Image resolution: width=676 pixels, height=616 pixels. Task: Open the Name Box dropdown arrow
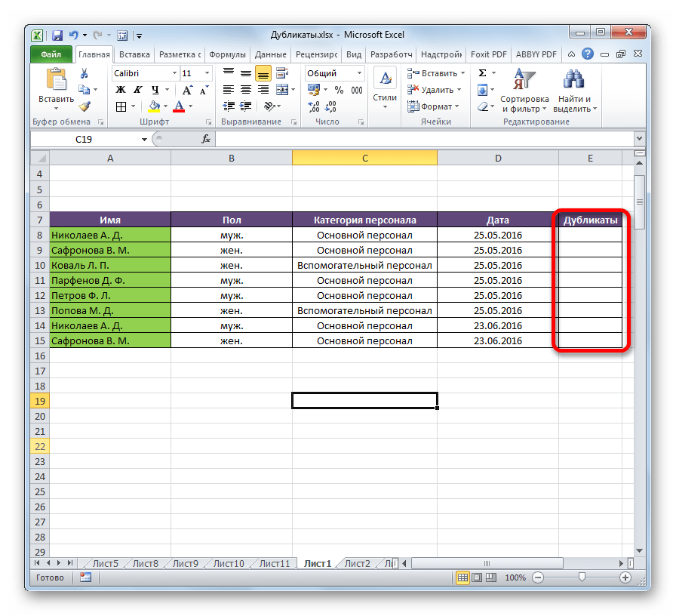(145, 140)
